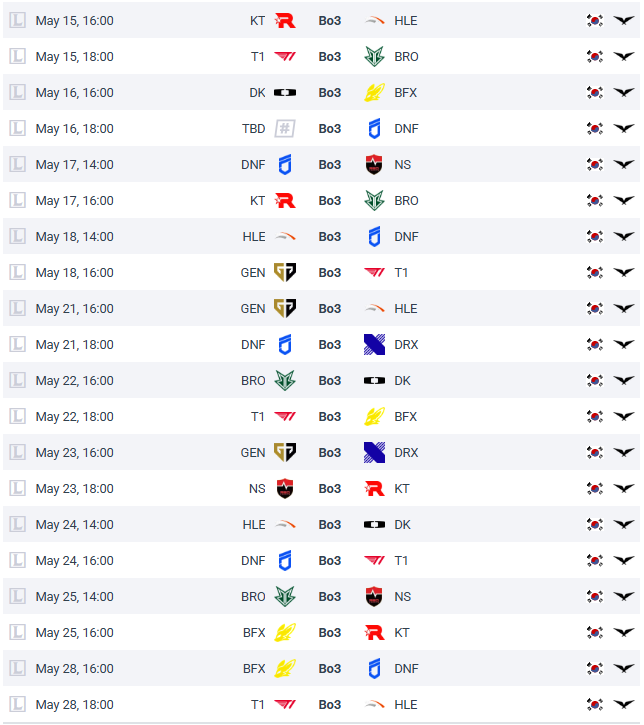
Task: Click TBD placeholder logo on May 16, 18:00
Action: click(x=285, y=129)
